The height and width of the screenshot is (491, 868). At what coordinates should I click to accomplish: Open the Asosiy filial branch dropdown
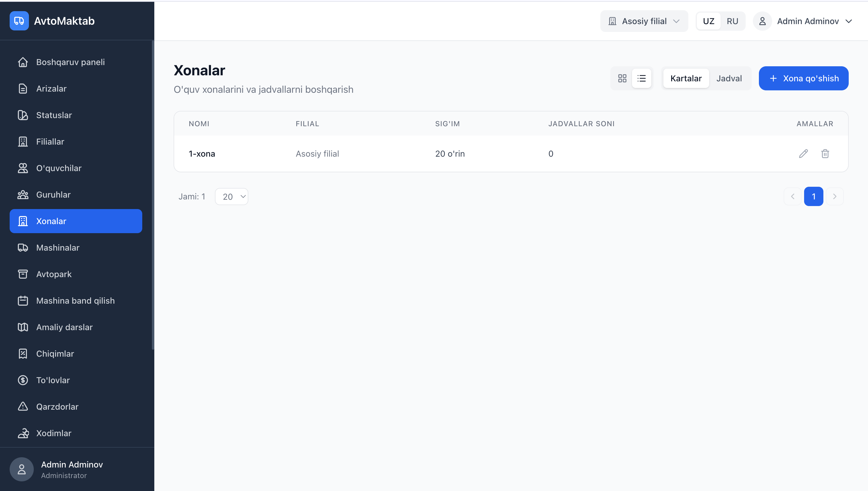coord(644,21)
